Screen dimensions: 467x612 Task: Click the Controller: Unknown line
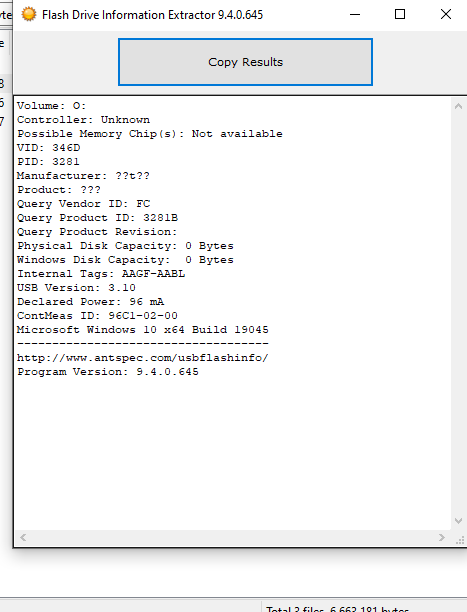83,120
